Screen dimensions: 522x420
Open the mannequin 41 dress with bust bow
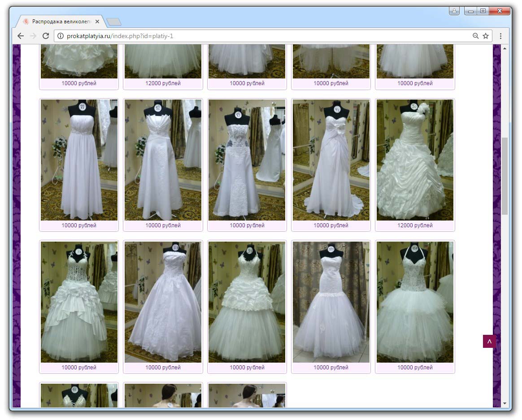pyautogui.click(x=331, y=160)
